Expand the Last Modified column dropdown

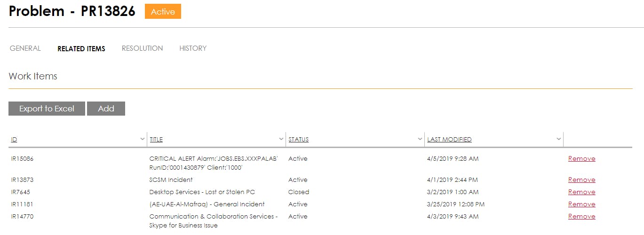click(x=558, y=139)
